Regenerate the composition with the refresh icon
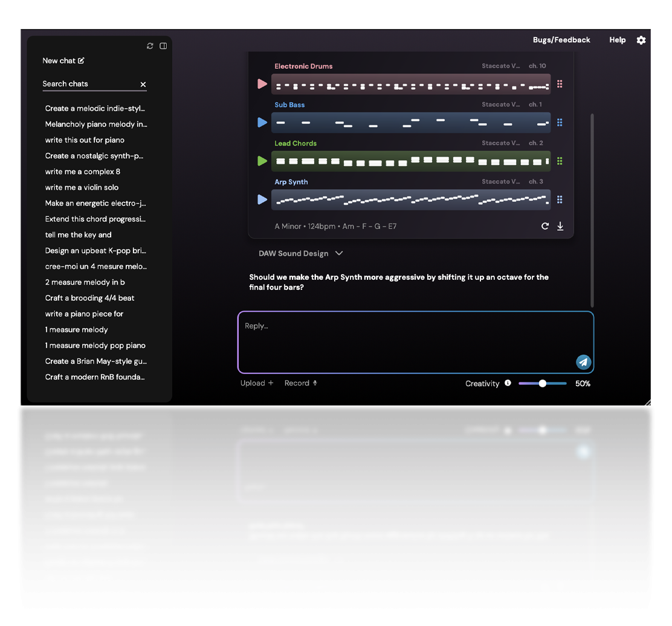672x626 pixels. coord(545,226)
